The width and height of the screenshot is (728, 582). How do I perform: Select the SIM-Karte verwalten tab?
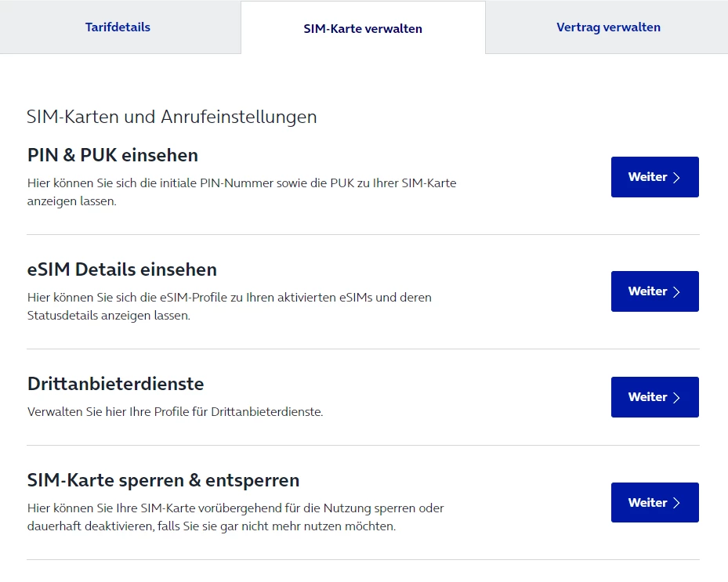(363, 29)
